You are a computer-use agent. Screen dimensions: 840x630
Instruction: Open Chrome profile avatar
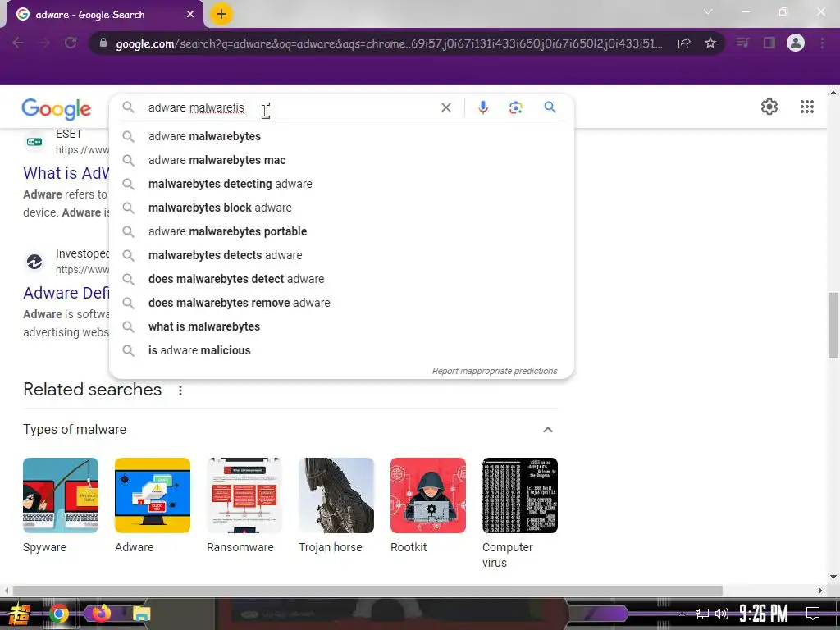[x=796, y=43]
